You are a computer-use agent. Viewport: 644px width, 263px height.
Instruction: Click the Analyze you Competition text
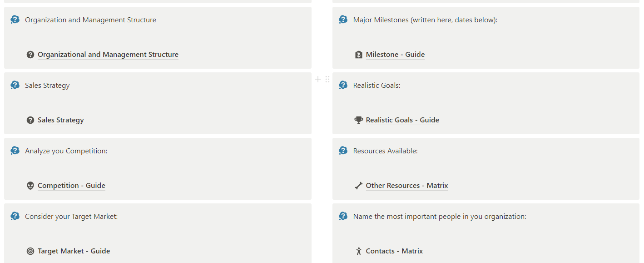(66, 151)
